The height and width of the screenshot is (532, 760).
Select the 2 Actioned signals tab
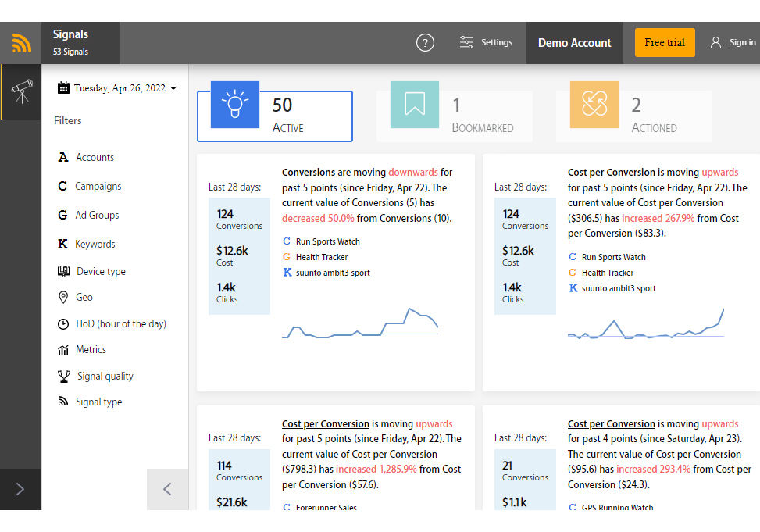point(634,116)
